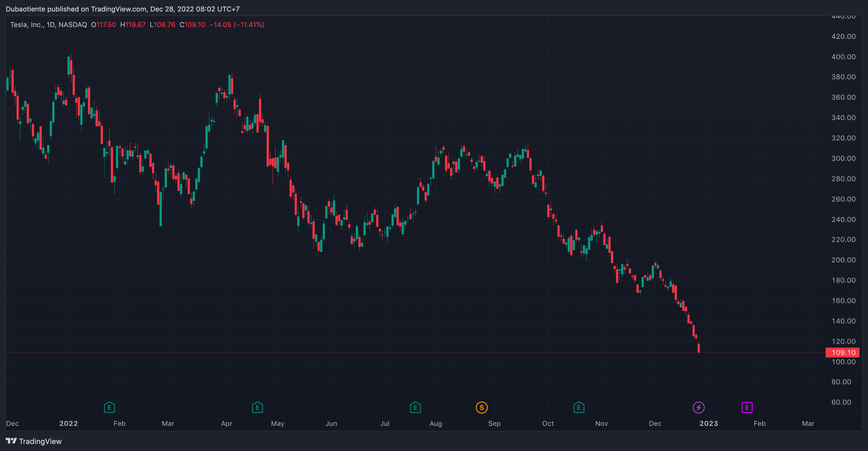Click the 60.00 price axis label
868x451 pixels.
(841, 402)
